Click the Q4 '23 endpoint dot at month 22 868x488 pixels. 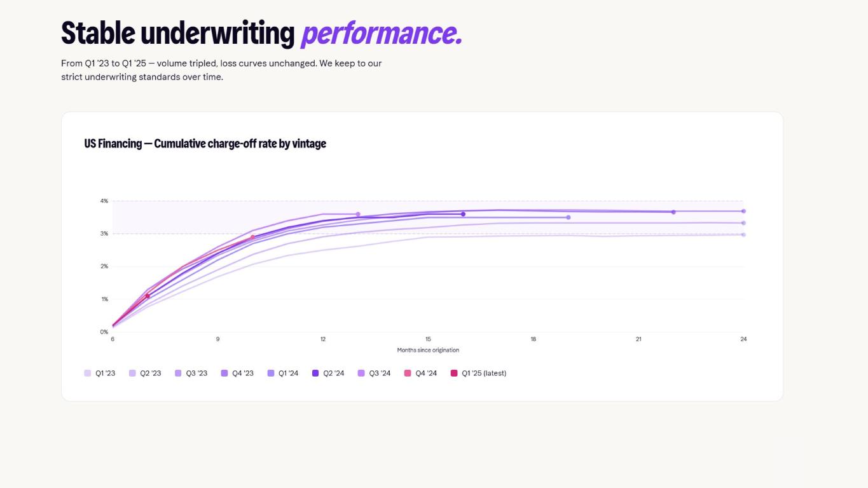(x=673, y=212)
